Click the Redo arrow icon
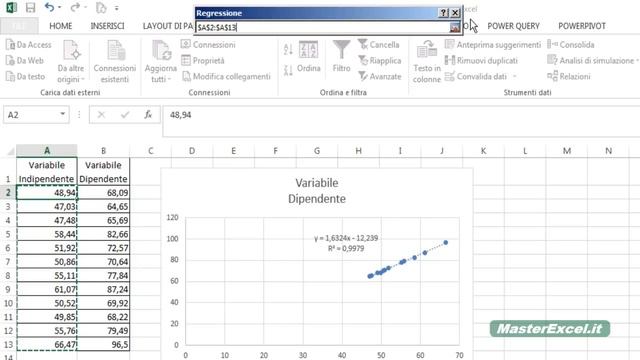640x360 pixels. pyautogui.click(x=75, y=7)
